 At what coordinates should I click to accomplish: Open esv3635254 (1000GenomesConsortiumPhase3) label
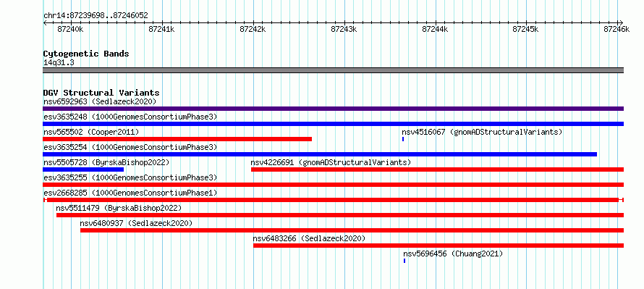tap(130, 147)
